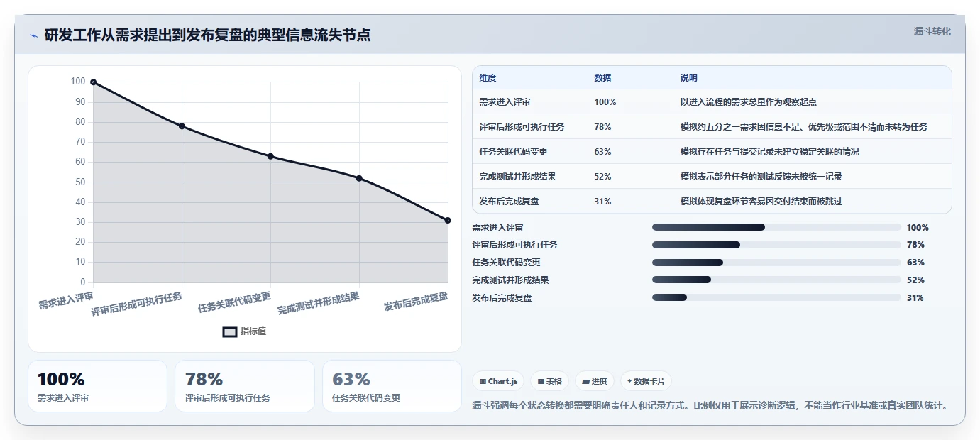Click the chart data point at value 100

pyautogui.click(x=93, y=82)
